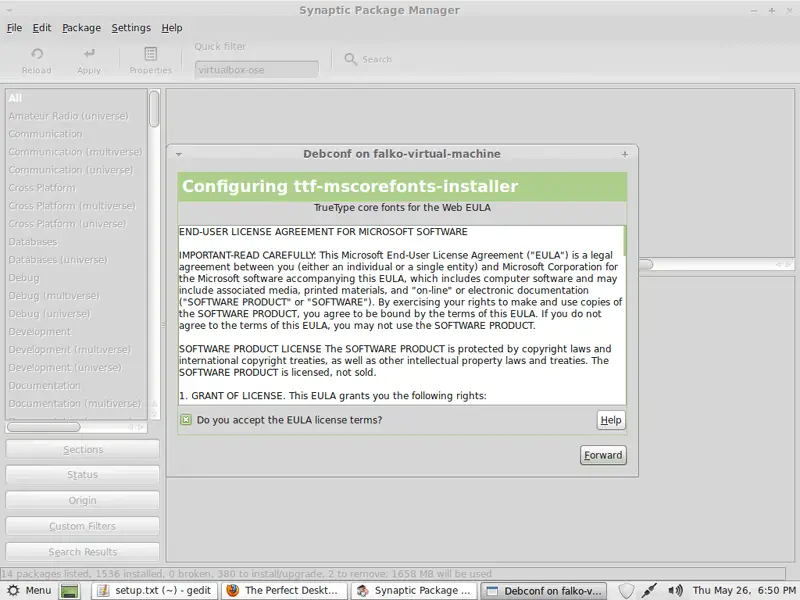Switch to Synaptic Package Manager taskbar entry
The height and width of the screenshot is (600, 800).
click(414, 591)
